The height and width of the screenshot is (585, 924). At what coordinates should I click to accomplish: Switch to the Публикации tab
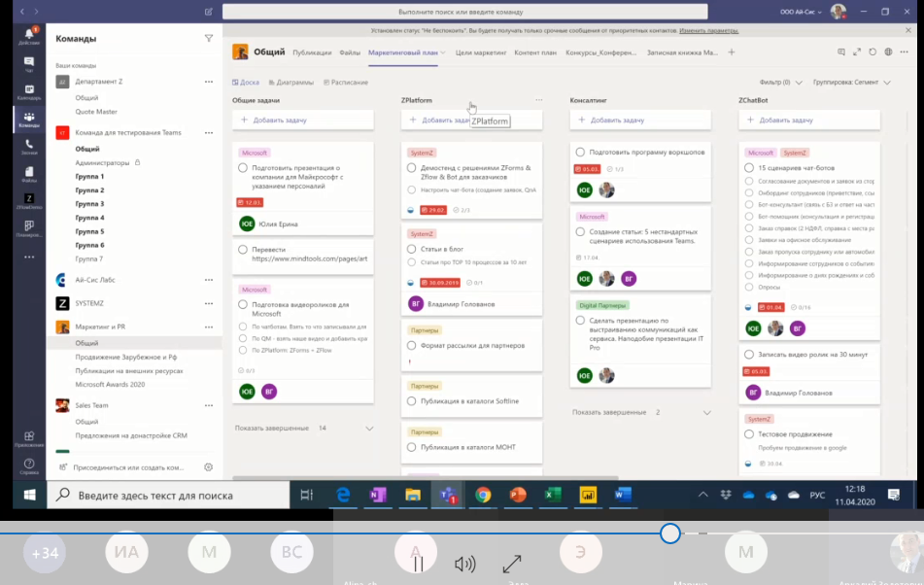pos(312,52)
